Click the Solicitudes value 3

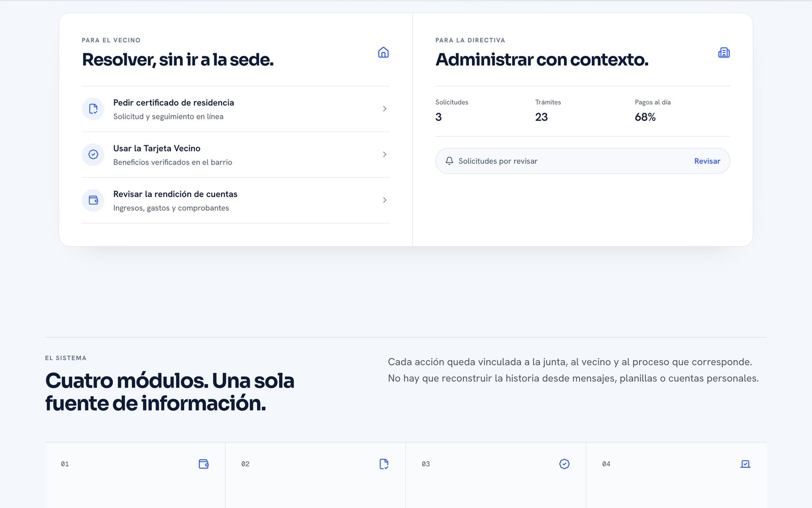coord(438,117)
